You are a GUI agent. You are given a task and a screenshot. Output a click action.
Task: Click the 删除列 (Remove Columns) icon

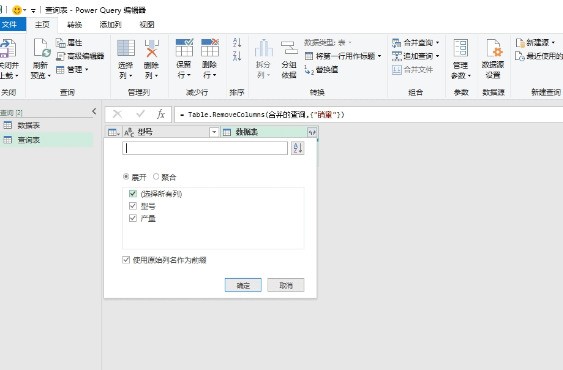point(152,48)
